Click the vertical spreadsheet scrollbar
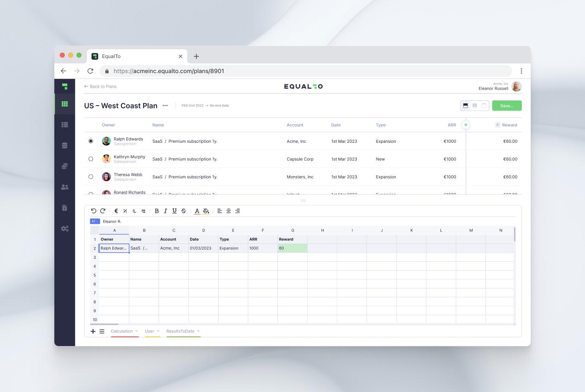Image resolution: width=585 pixels, height=392 pixels. pos(514,235)
